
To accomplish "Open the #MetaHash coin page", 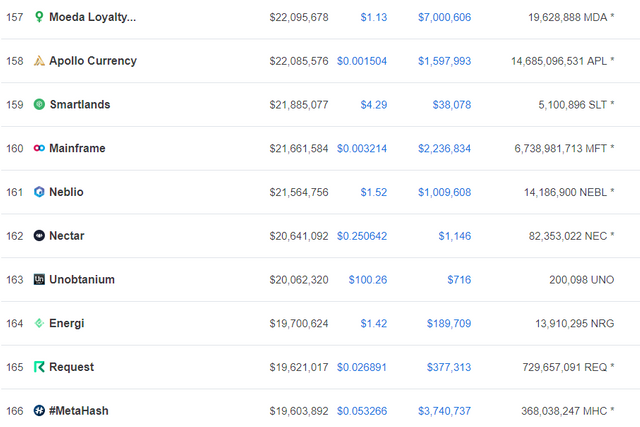I will point(79,411).
